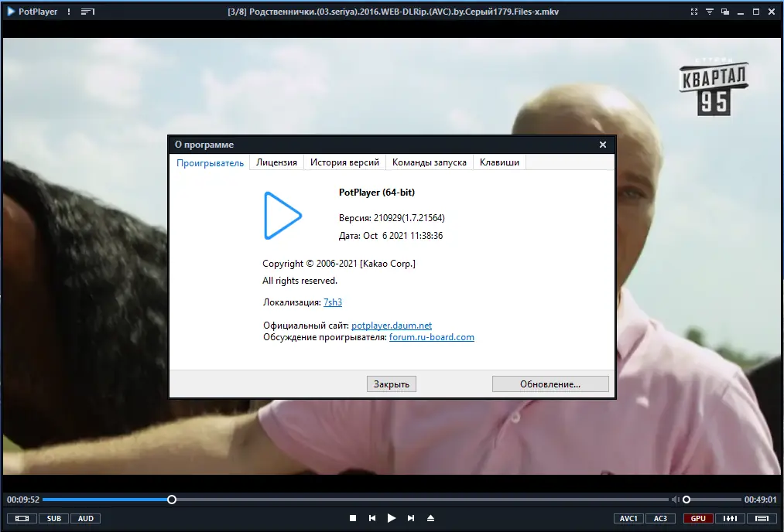Click the AVC1 video codec indicator

pos(628,519)
